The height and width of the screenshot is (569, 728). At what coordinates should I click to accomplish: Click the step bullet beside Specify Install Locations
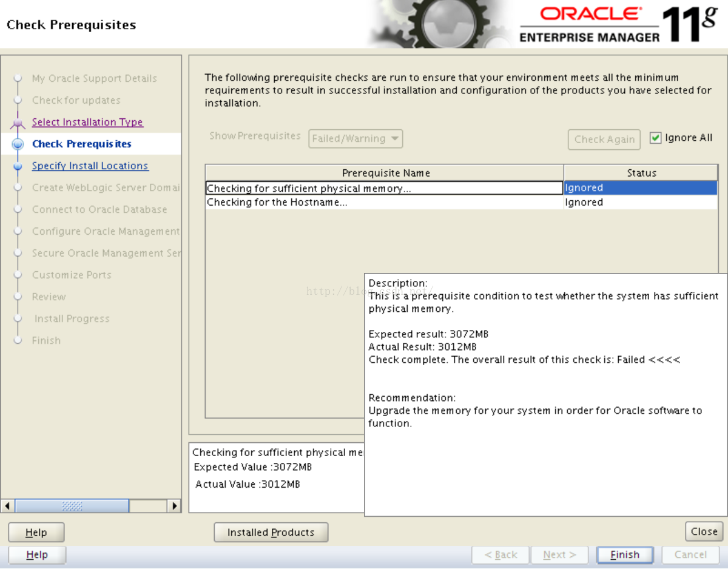click(x=18, y=166)
